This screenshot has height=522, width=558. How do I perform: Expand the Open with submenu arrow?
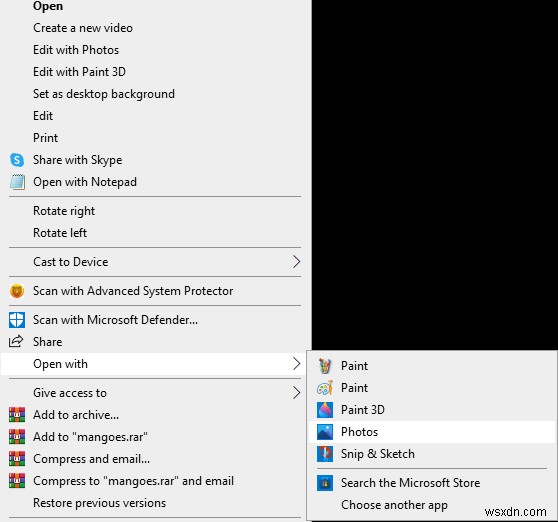(x=296, y=364)
